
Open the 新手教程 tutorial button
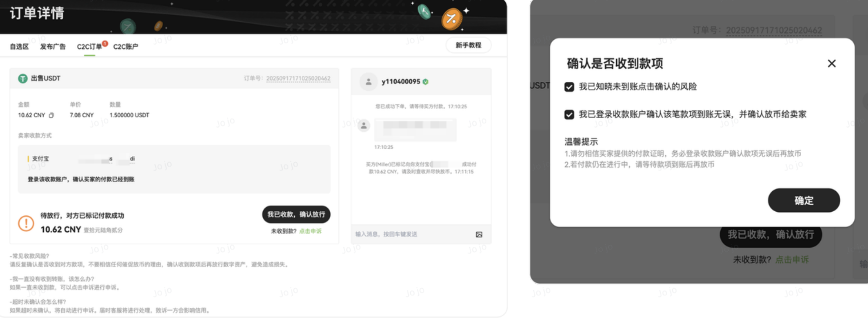(468, 45)
